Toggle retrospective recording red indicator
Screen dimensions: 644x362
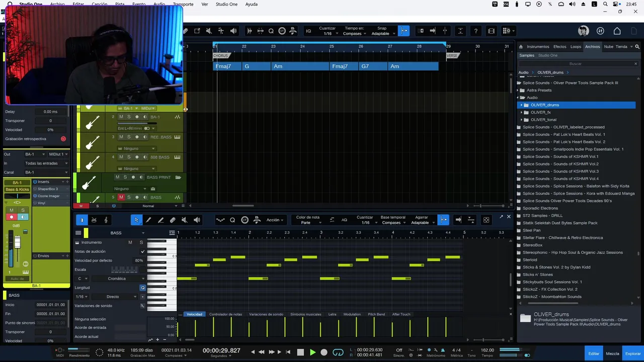63,139
